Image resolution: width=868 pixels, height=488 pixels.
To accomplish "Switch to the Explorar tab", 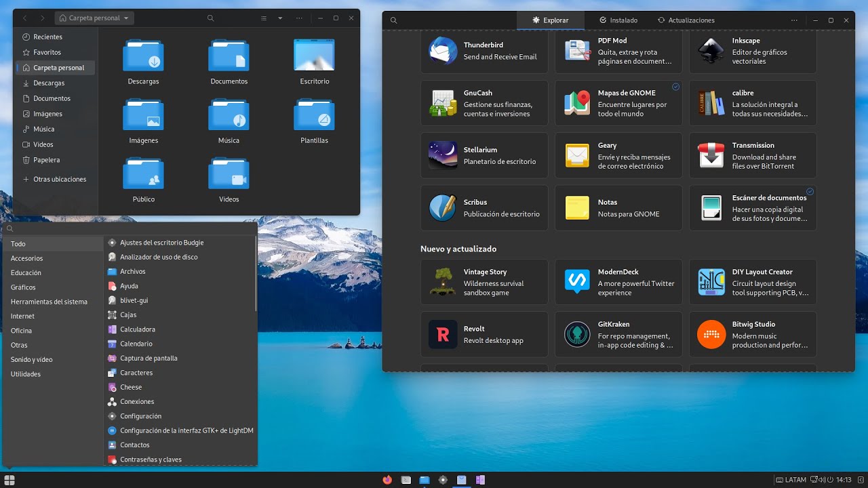I will pyautogui.click(x=551, y=20).
